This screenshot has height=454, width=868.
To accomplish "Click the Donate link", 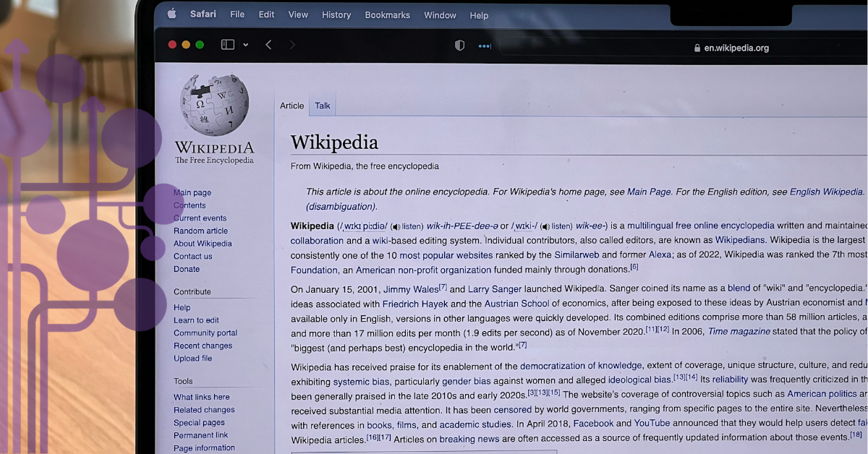I will pos(187,269).
